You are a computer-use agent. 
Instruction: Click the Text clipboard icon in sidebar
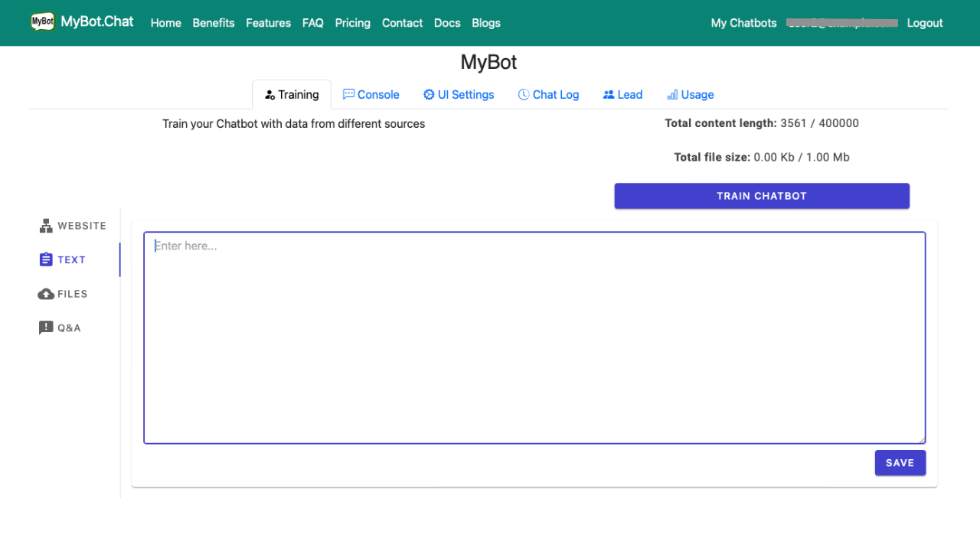point(46,259)
